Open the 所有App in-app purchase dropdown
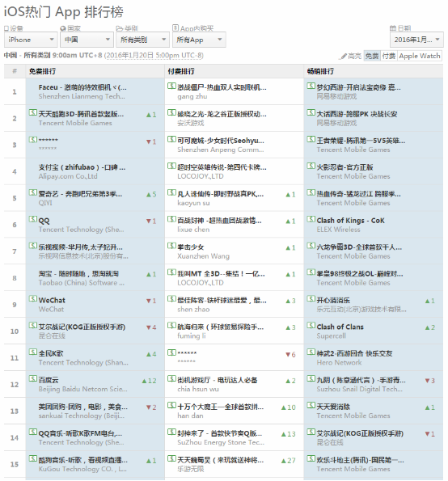448x481 pixels. (x=199, y=40)
